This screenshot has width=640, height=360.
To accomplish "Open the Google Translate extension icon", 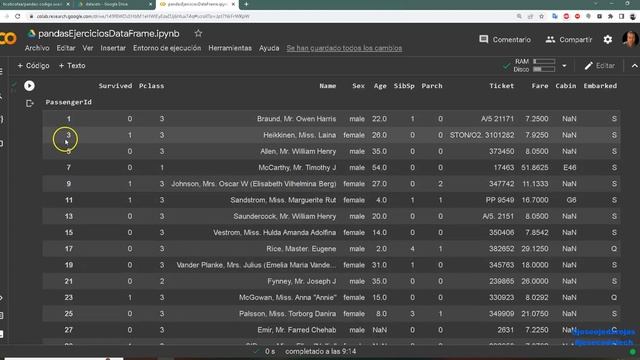I will click(554, 16).
